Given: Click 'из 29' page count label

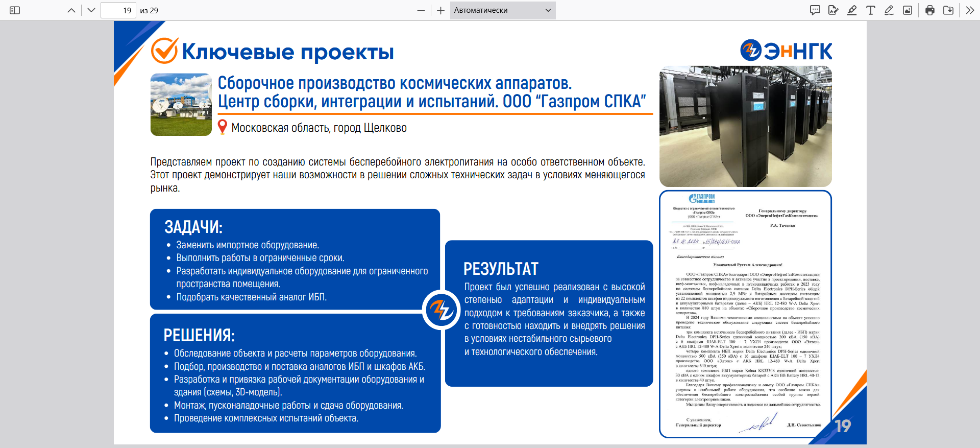Looking at the screenshot, I should (x=149, y=10).
